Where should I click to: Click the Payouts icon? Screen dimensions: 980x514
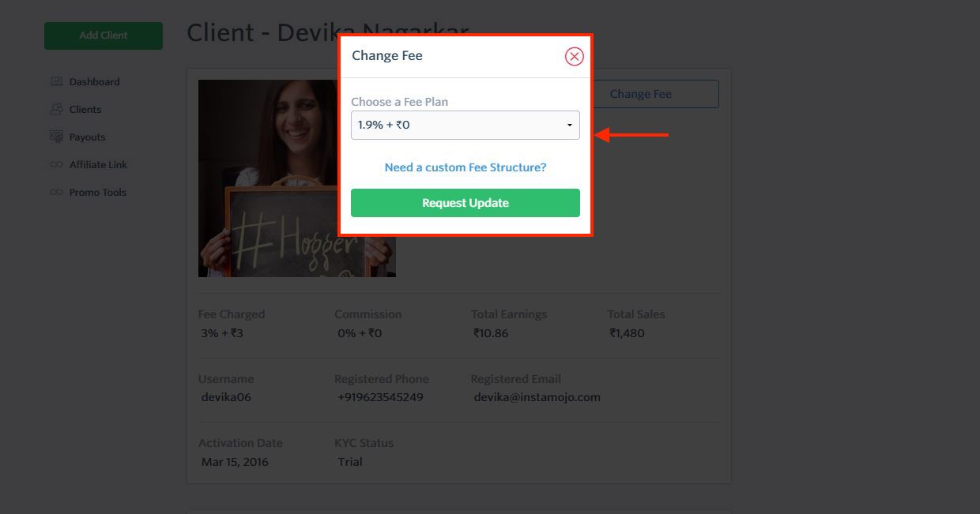pyautogui.click(x=56, y=137)
